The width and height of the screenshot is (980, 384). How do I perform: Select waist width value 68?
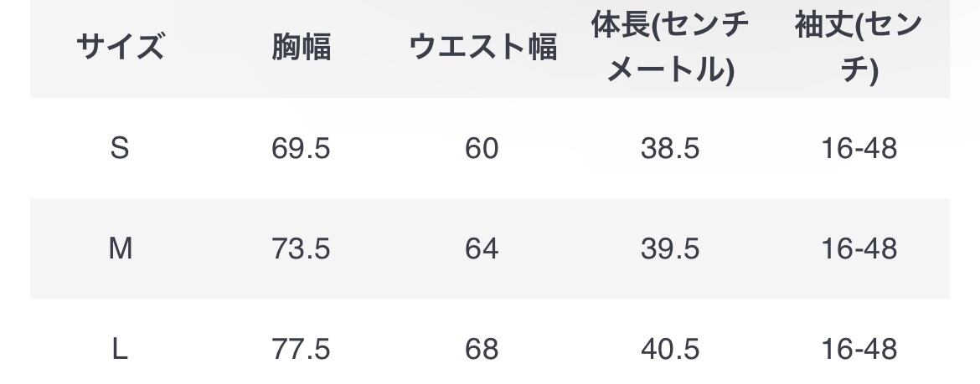click(482, 349)
